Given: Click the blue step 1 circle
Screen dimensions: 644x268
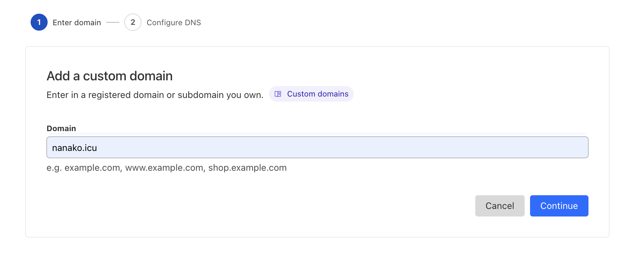Looking at the screenshot, I should [39, 22].
